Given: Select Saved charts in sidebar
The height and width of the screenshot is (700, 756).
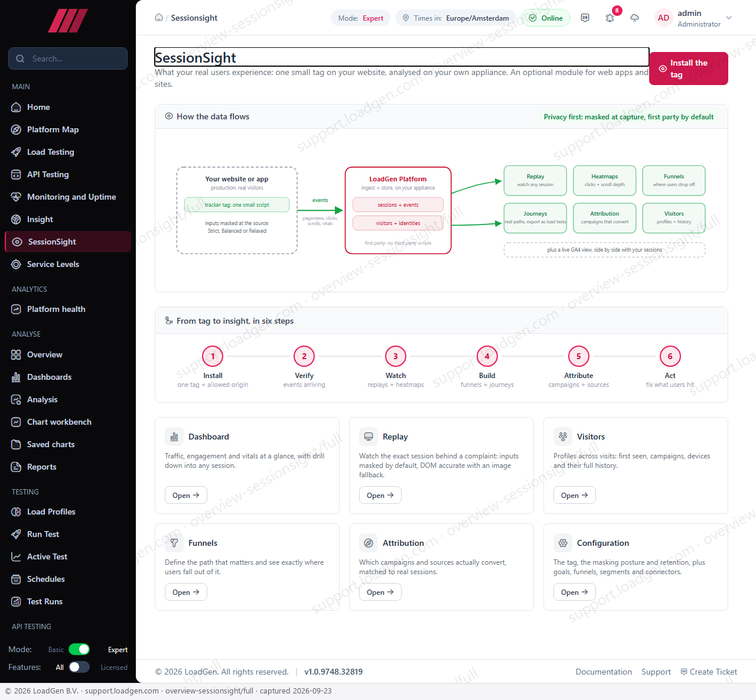Looking at the screenshot, I should coord(68,444).
